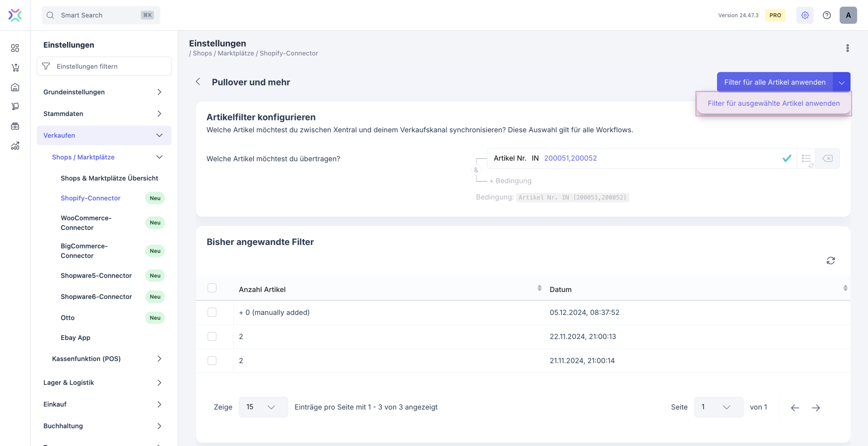Expand the Grundeinstellungen section
868x446 pixels.
click(x=103, y=92)
